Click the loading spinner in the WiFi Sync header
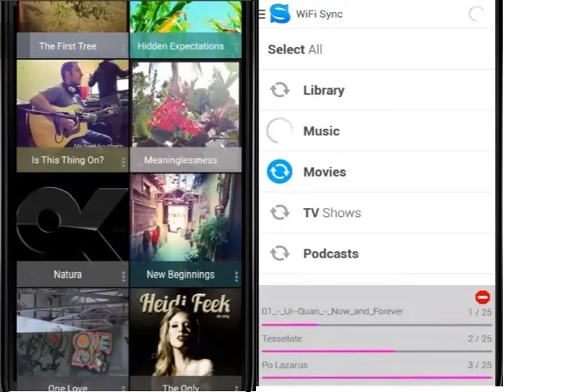 coord(477,14)
